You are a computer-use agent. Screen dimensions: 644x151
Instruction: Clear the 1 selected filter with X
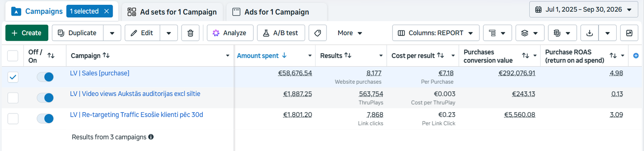pos(107,11)
